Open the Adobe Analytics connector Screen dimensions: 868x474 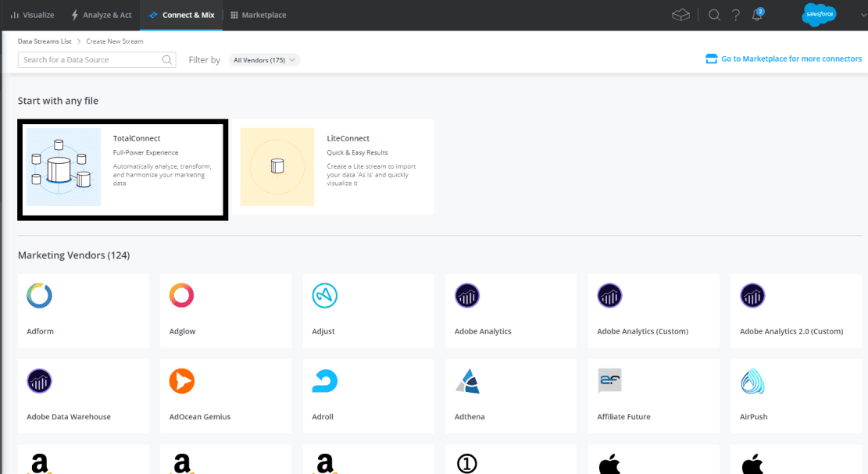(467, 296)
